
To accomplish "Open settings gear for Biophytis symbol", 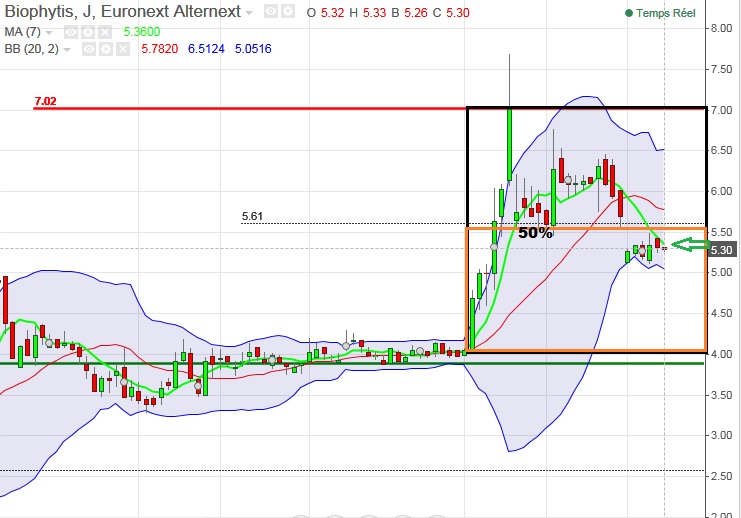I will pyautogui.click(x=287, y=11).
